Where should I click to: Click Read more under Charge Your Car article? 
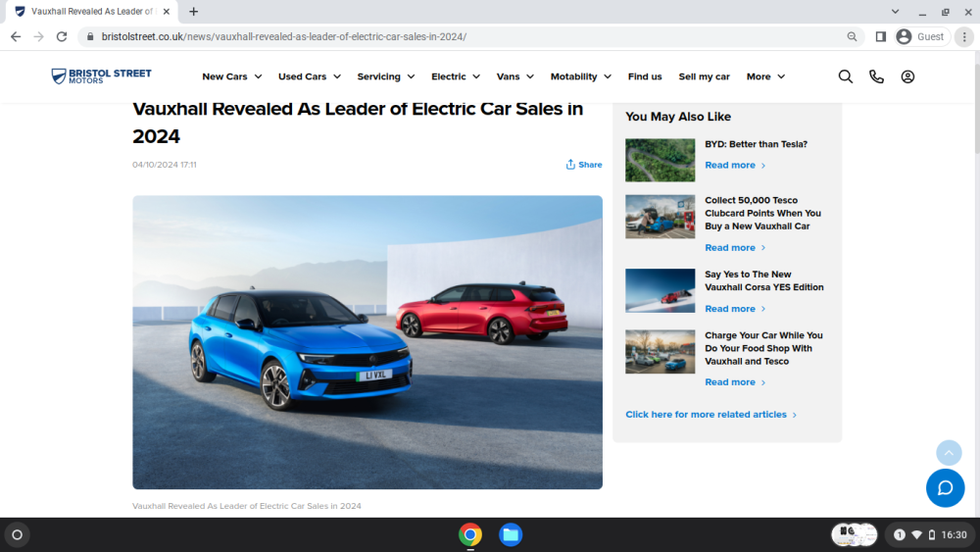[x=735, y=382]
